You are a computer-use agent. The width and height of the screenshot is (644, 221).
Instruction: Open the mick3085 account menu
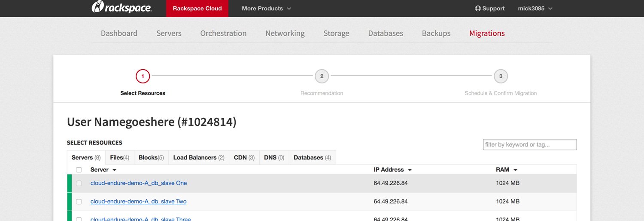pyautogui.click(x=535, y=9)
